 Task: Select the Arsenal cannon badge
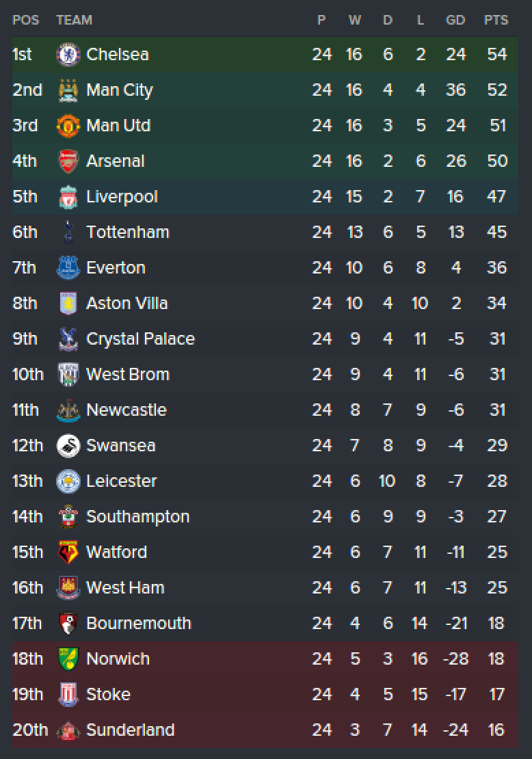tap(68, 161)
